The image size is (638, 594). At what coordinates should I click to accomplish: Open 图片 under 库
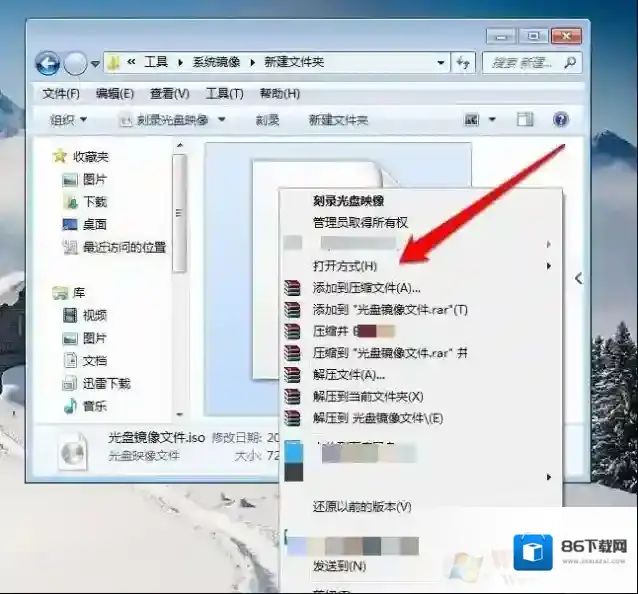(x=95, y=338)
